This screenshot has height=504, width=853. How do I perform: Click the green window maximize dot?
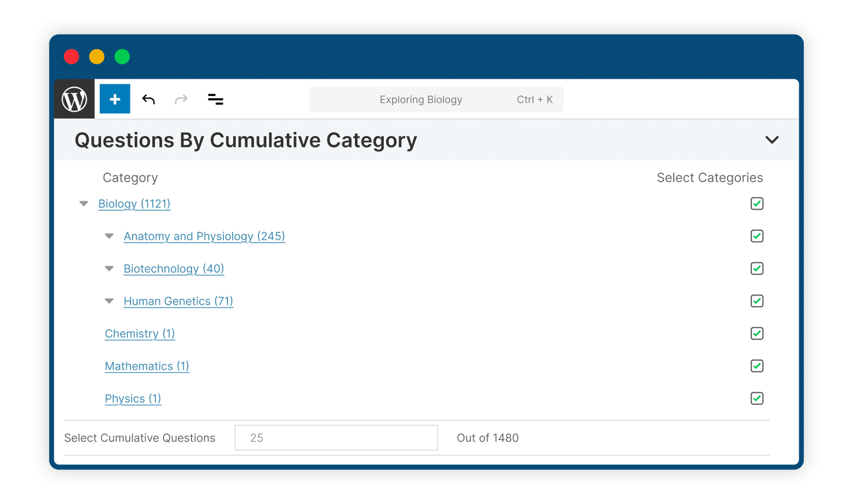tap(122, 56)
